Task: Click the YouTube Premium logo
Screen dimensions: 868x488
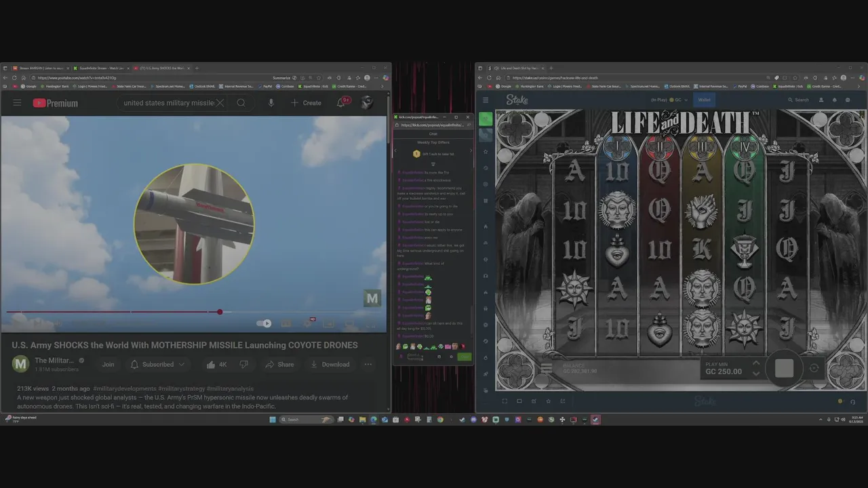Action: coord(56,103)
